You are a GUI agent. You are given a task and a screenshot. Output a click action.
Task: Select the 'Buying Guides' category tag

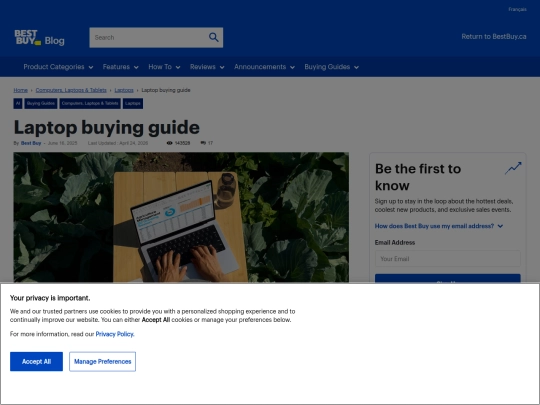tap(41, 103)
